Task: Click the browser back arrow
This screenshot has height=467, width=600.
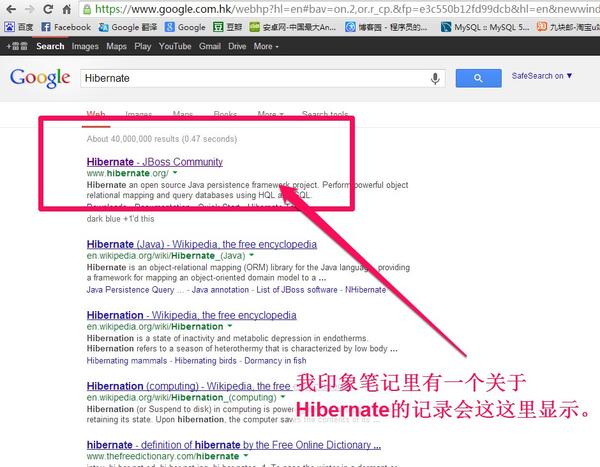Action: click(11, 9)
